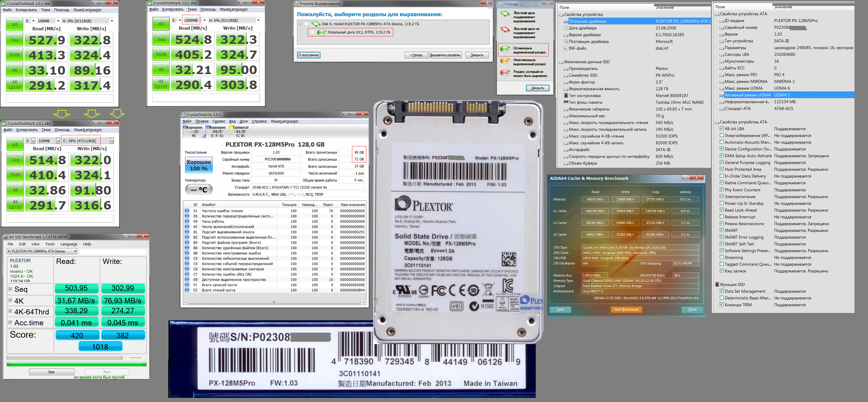Toggle the Команда TRIM checkbox
The height and width of the screenshot is (402, 868).
(x=722, y=304)
